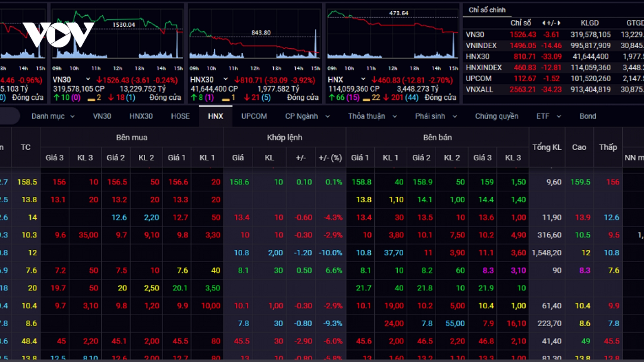Select the VNINDEX row in index list
Image resolution: width=644 pixels, height=362 pixels.
pos(554,45)
